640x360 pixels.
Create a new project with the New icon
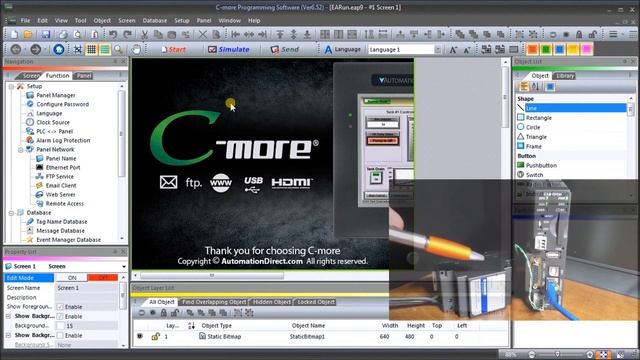[14, 35]
